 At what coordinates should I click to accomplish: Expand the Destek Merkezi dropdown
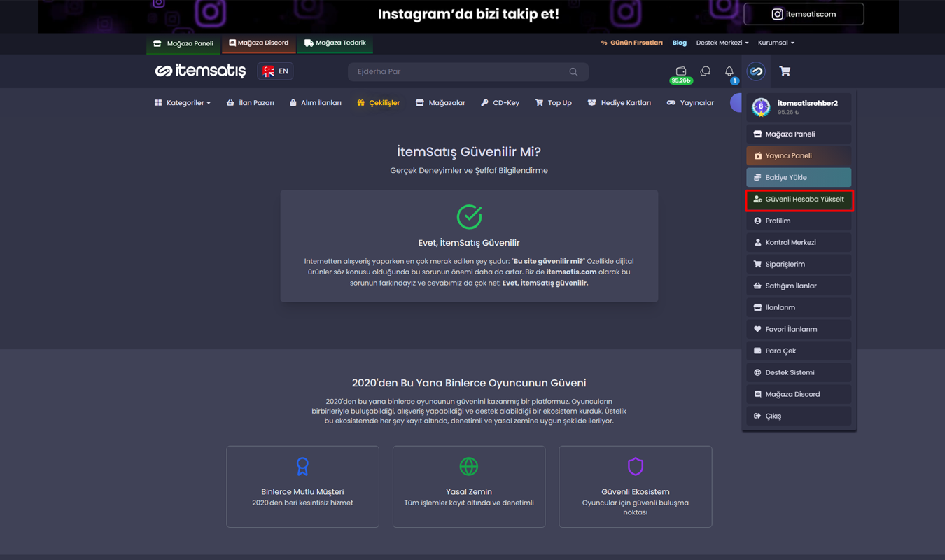722,43
